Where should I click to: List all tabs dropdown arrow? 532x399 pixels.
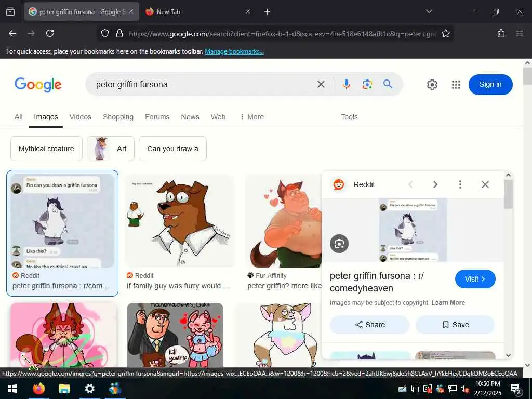[429, 11]
